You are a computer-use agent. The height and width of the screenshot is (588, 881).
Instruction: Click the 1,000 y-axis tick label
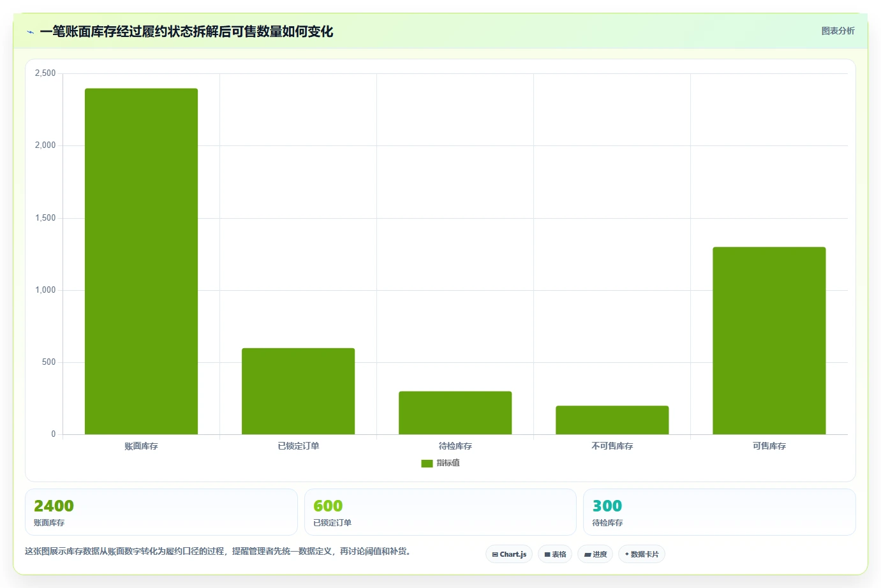(x=45, y=290)
